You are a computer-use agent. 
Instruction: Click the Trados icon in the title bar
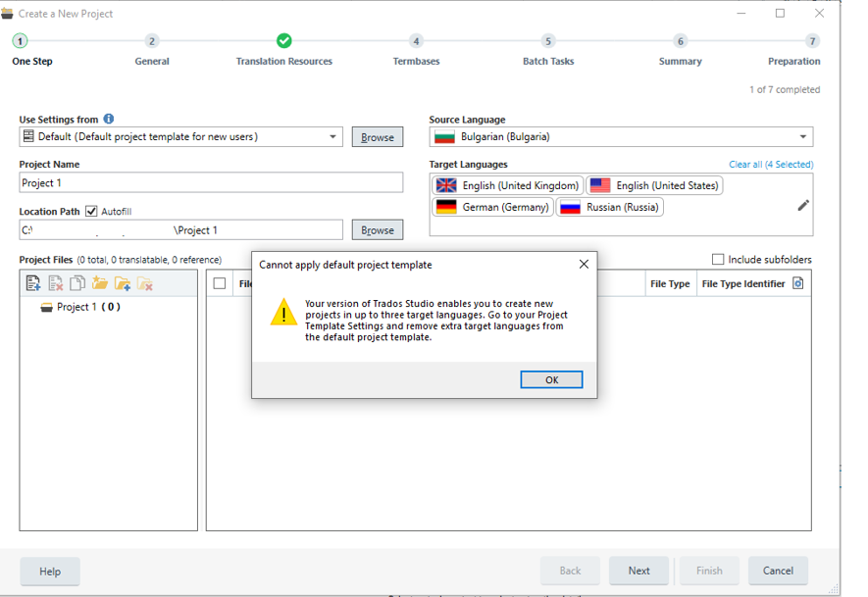(7, 14)
